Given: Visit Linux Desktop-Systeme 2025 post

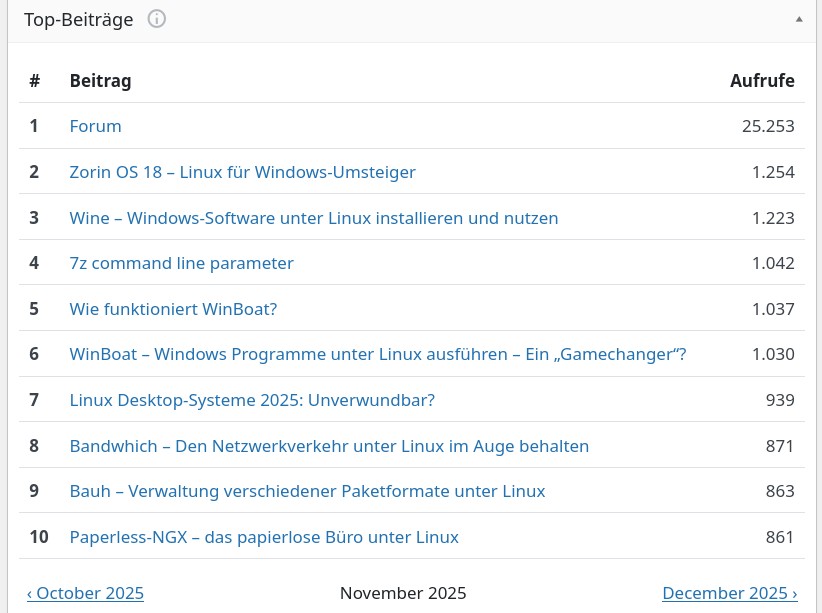Looking at the screenshot, I should pos(252,400).
